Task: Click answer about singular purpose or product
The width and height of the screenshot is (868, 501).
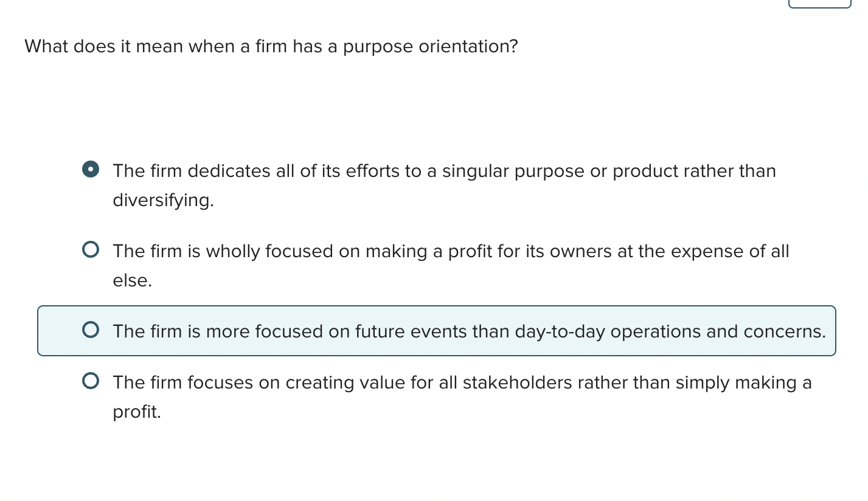Action: (443, 171)
